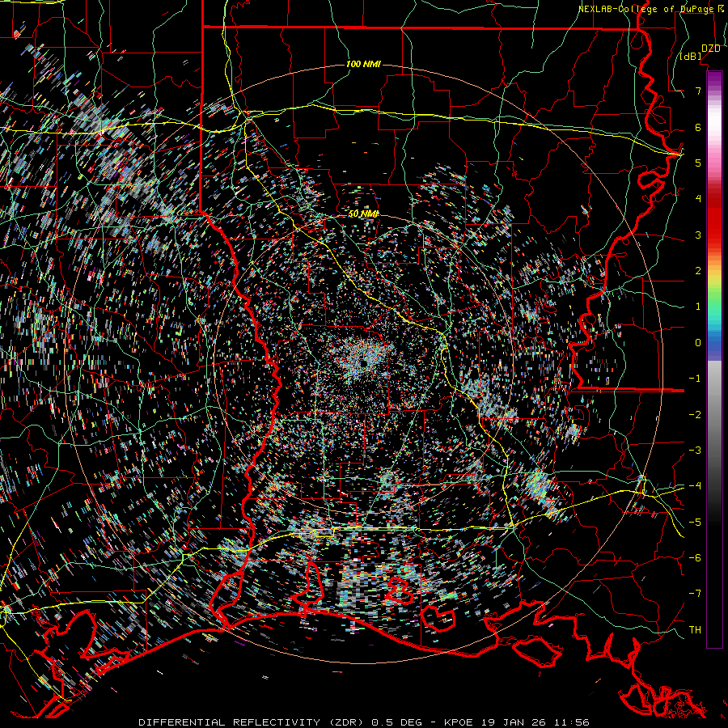Click the 1 dB tick label

point(698,307)
